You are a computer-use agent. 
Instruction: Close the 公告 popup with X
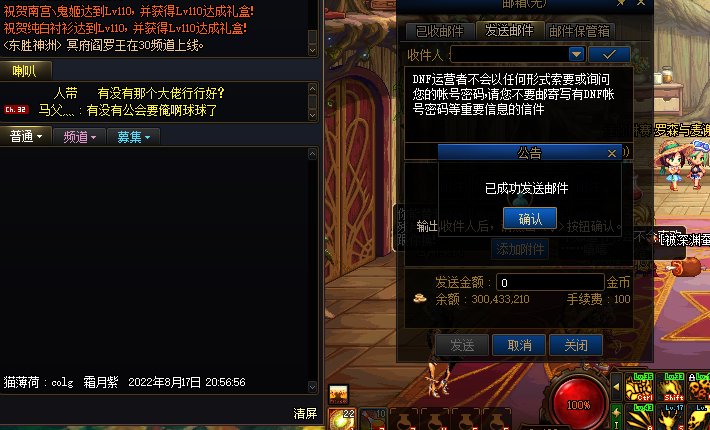tap(611, 153)
